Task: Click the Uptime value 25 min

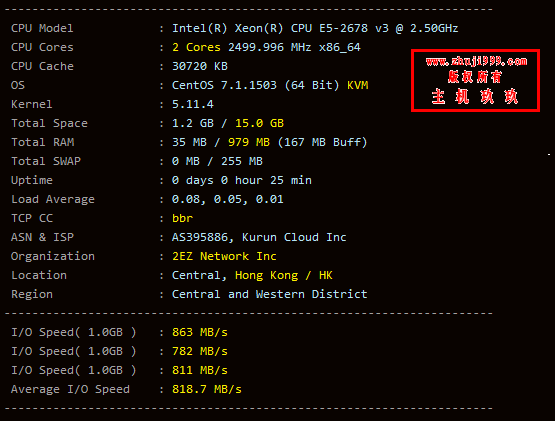Action: (291, 180)
